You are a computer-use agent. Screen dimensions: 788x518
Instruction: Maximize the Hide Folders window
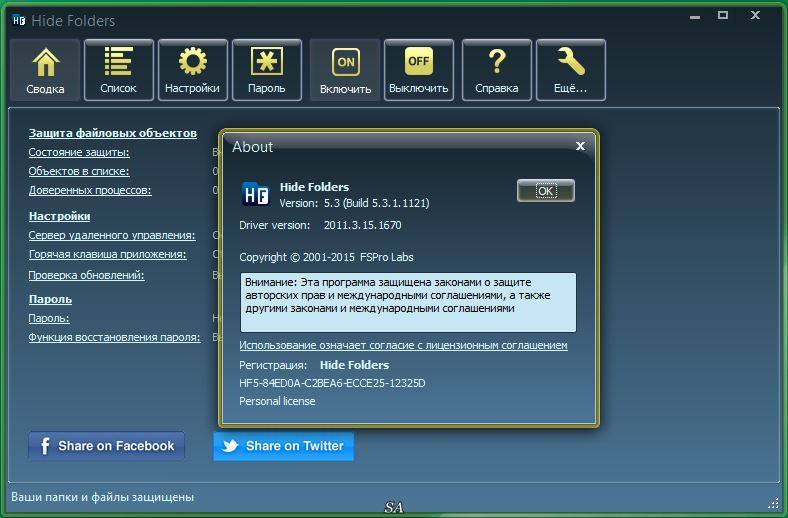[x=723, y=16]
